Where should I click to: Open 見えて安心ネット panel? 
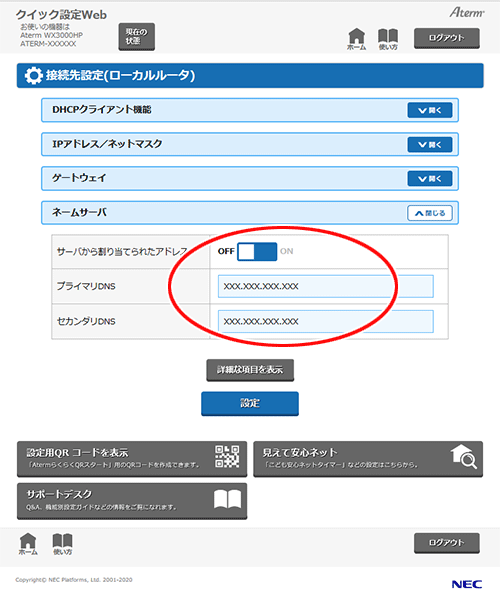tap(368, 459)
